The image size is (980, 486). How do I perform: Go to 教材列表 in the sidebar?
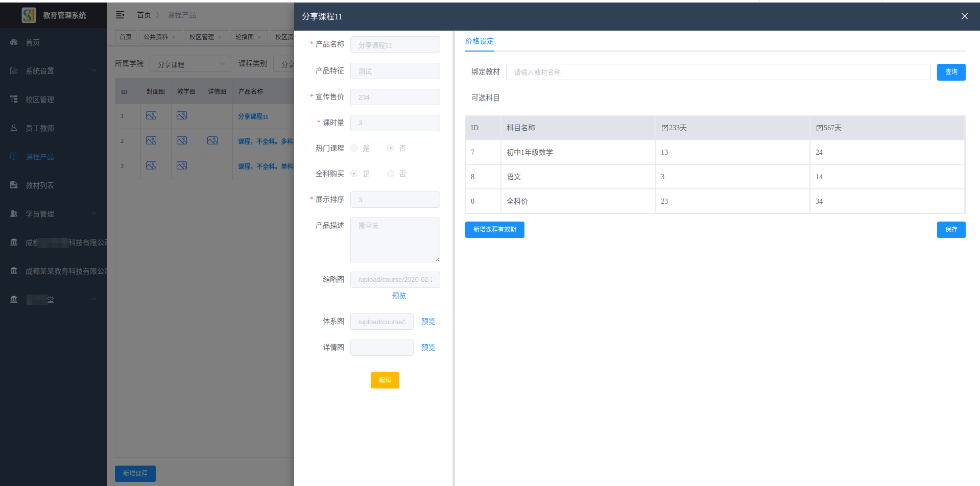coord(40,185)
